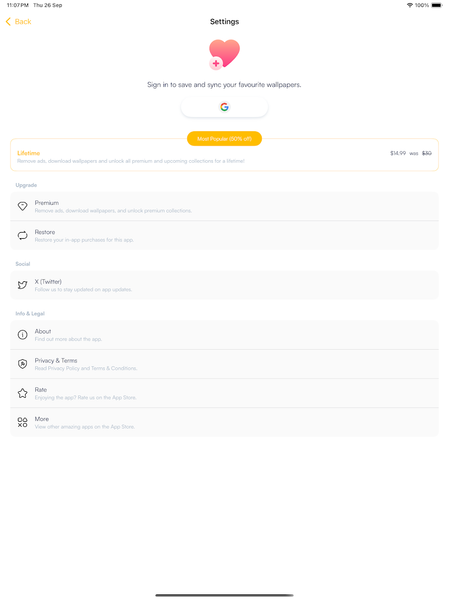Viewport: 449px width, 600px height.
Task: Tap the Back chevron icon
Action: click(x=8, y=21)
